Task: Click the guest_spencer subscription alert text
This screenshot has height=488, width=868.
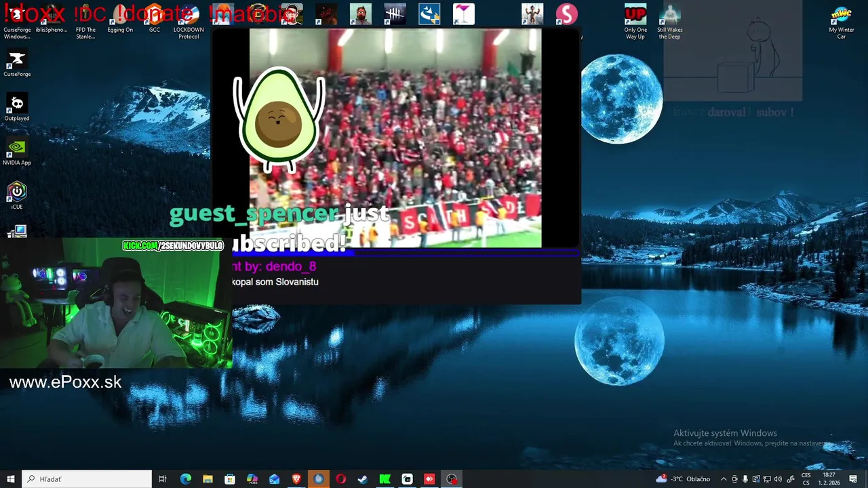Action: 279,228
